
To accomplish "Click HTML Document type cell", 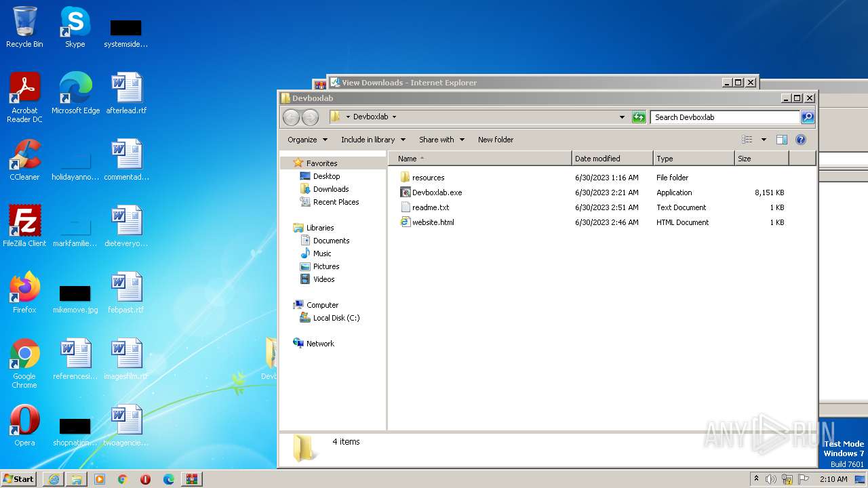I will [682, 222].
